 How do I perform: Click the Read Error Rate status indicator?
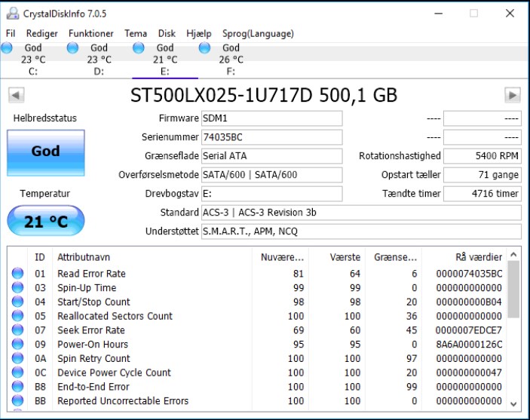(17, 273)
